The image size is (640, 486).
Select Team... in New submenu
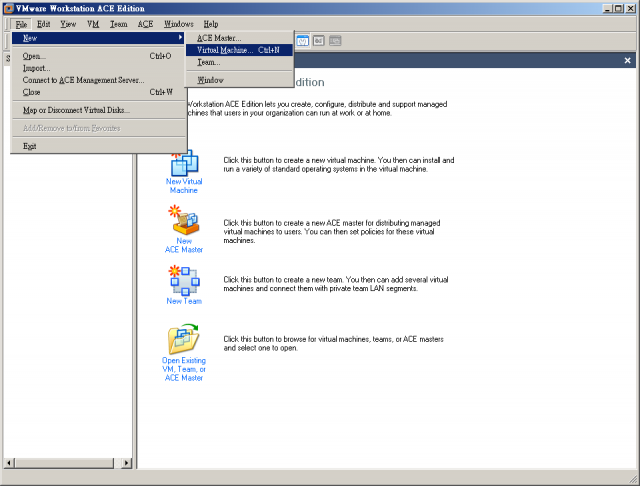(x=239, y=62)
